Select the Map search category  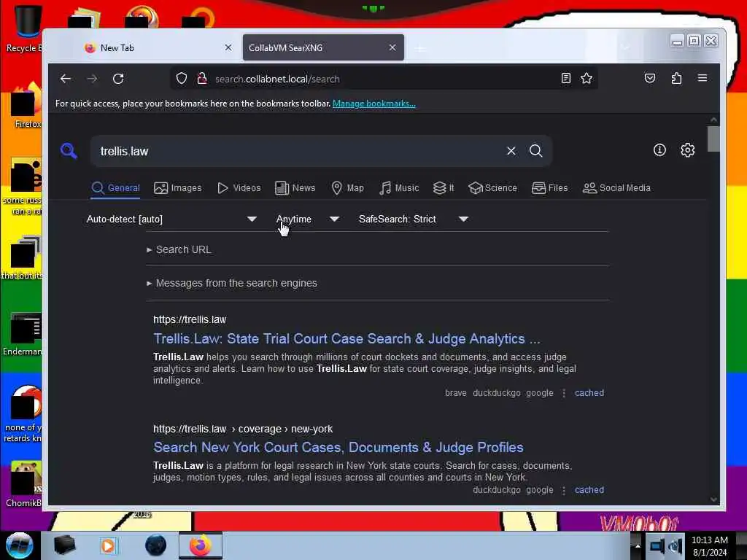[348, 188]
